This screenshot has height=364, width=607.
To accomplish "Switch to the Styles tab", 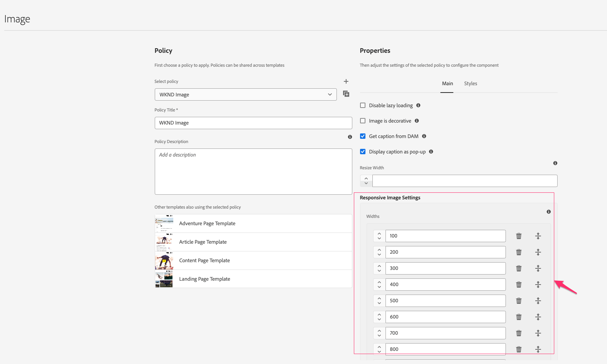I will tap(470, 84).
